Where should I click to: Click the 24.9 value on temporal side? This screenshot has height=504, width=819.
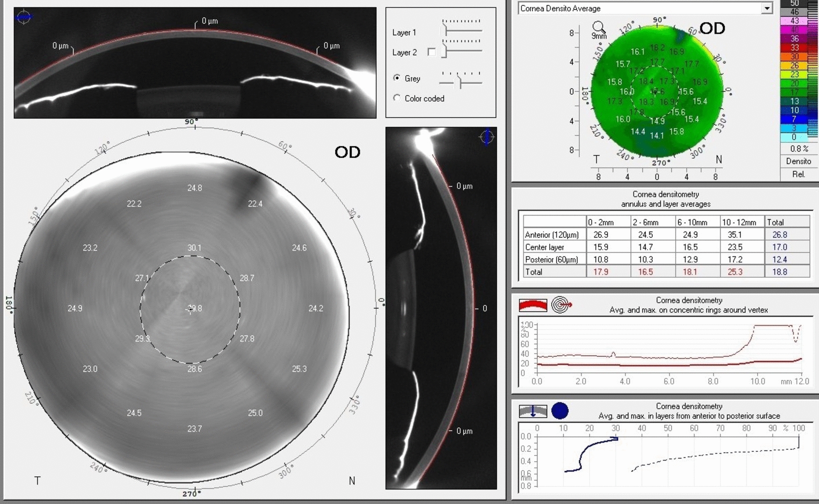point(75,308)
